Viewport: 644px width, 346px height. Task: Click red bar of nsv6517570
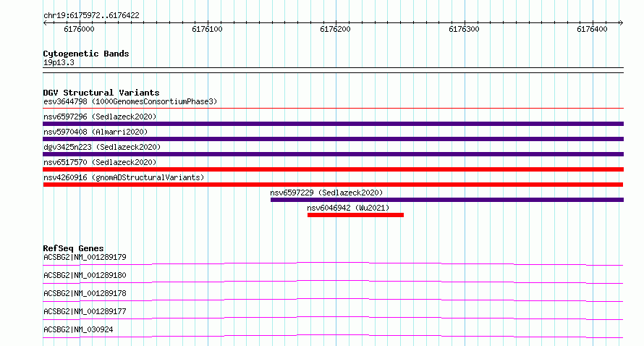tap(333, 169)
